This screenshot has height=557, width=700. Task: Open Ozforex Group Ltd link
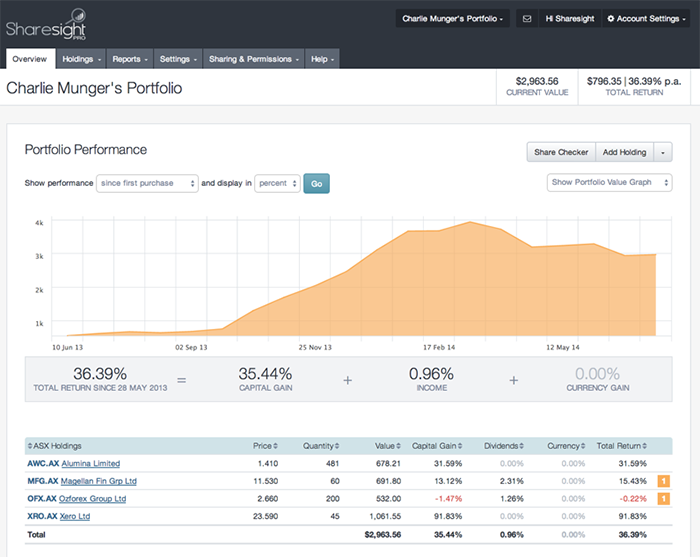point(92,499)
